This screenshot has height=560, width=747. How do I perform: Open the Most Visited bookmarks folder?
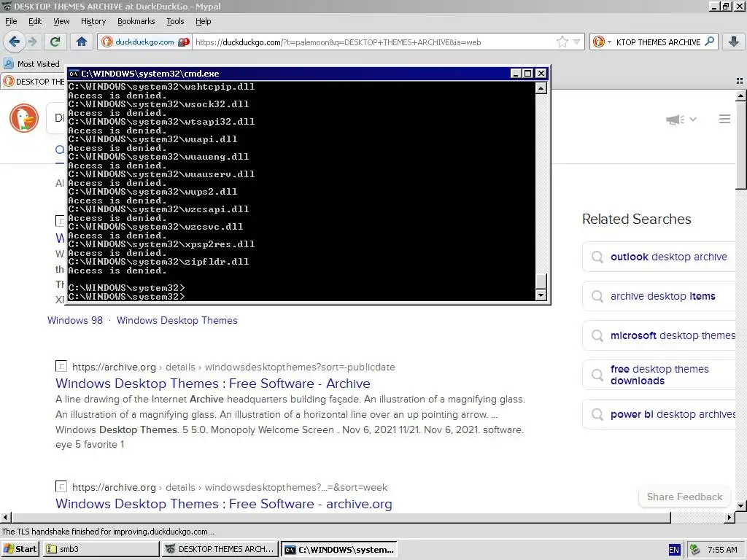[32, 64]
